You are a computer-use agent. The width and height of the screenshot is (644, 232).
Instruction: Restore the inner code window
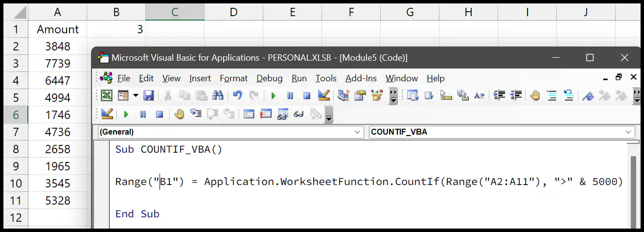(619, 77)
